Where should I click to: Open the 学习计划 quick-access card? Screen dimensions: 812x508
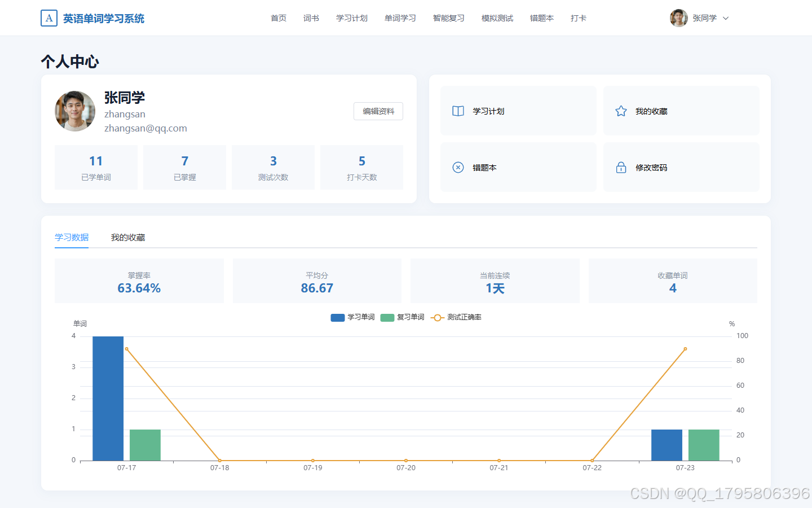[x=518, y=111]
